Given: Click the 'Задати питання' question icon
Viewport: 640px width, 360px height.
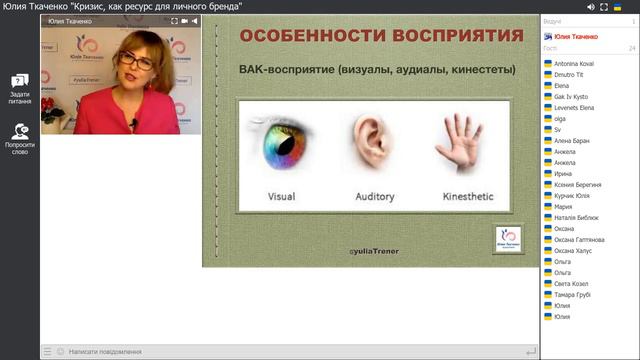Looking at the screenshot, I should (x=20, y=81).
